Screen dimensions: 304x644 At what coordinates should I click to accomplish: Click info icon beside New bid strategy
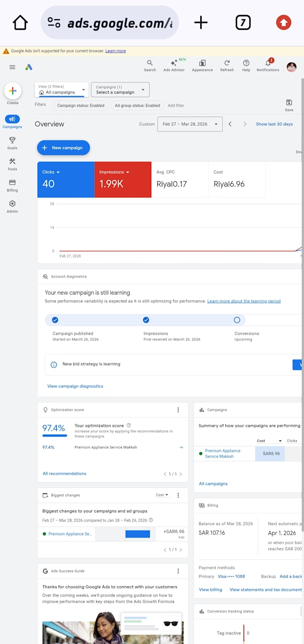[54, 364]
